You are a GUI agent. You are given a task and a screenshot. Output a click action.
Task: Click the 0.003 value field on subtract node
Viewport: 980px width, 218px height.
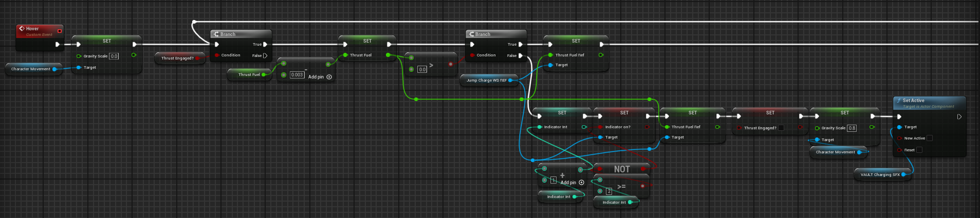point(297,75)
